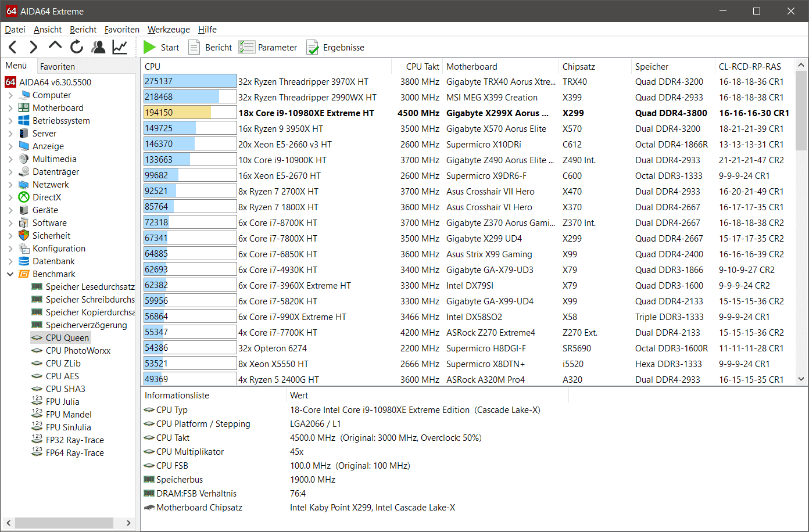809x532 pixels.
Task: Select the Datenbank icon in tree
Action: pyautogui.click(x=24, y=261)
